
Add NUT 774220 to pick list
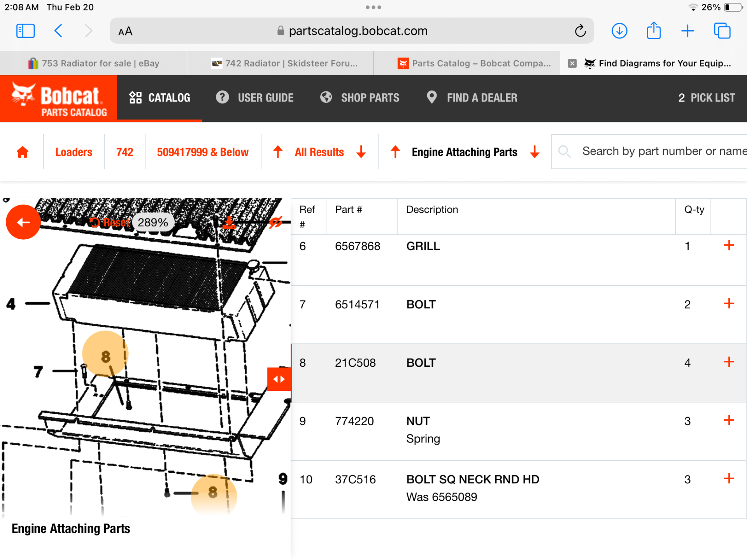point(729,420)
